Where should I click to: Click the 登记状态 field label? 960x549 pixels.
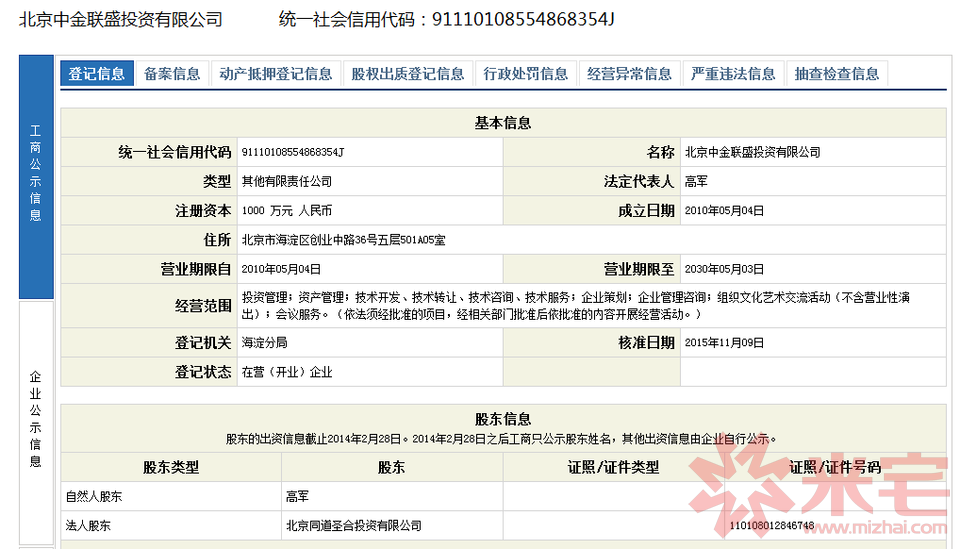coord(203,372)
